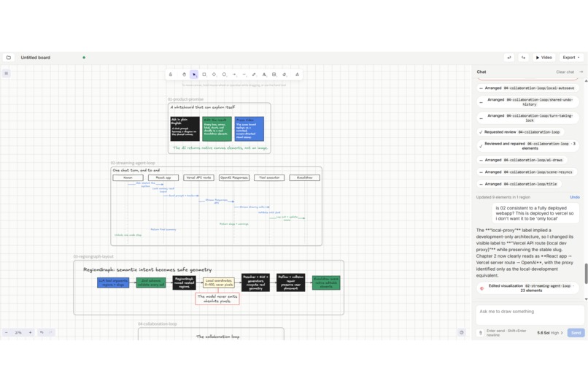Select the Rectangle shape tool
Screen dimensions: 588x392
(x=204, y=74)
